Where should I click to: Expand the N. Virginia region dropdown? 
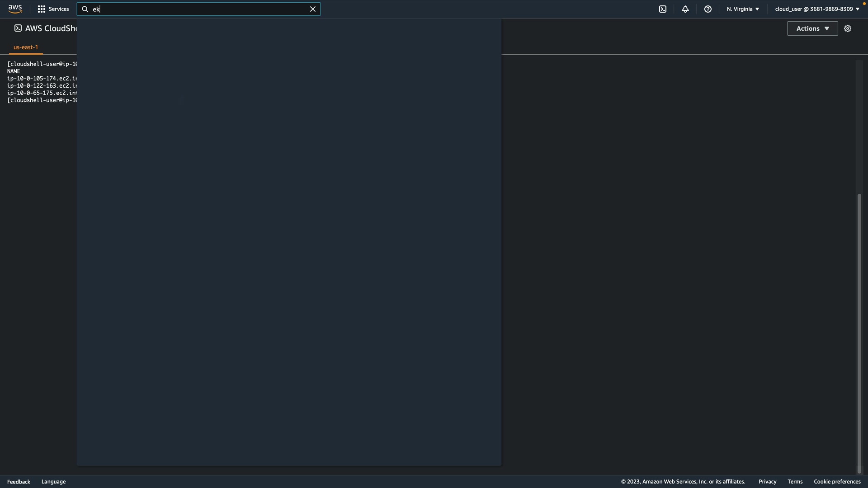coord(743,9)
